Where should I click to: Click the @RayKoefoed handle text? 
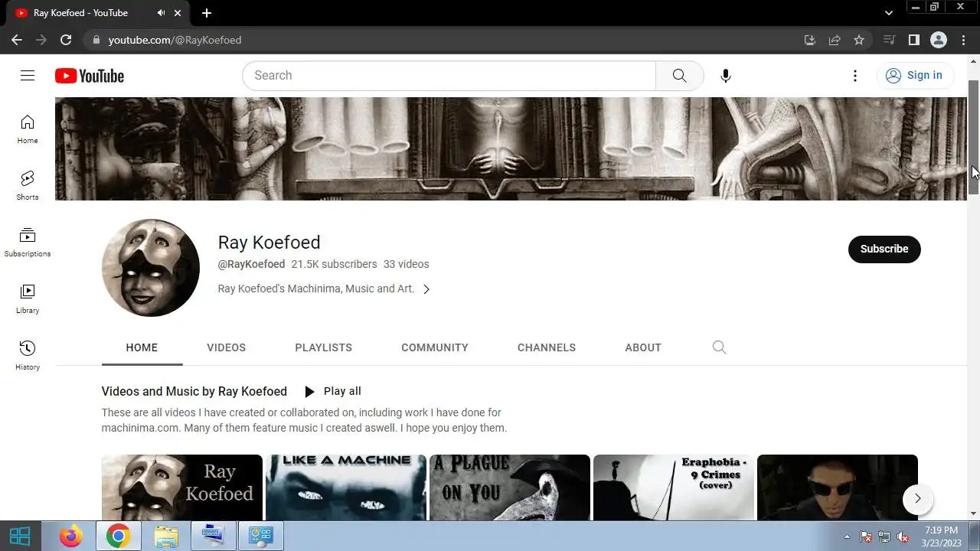[251, 264]
